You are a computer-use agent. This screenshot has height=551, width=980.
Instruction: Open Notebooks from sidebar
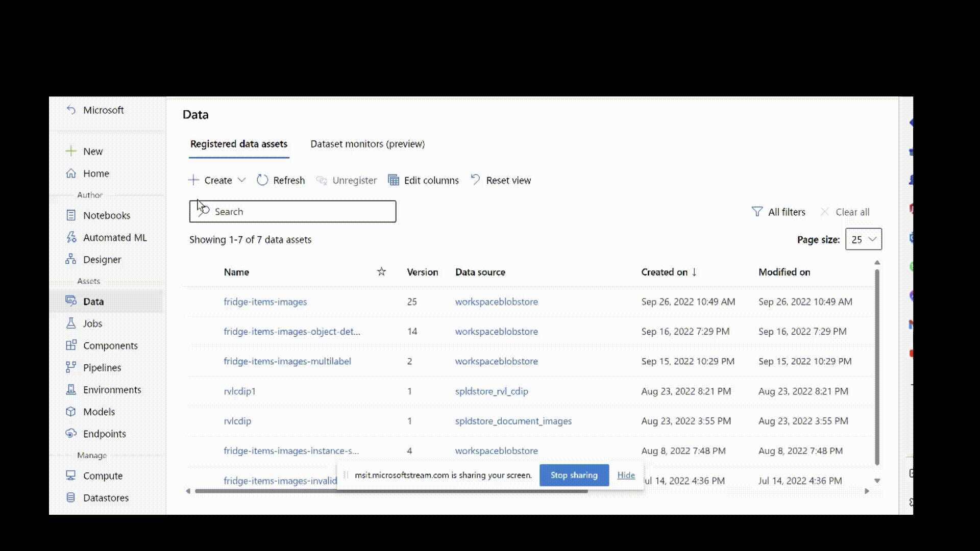click(106, 215)
